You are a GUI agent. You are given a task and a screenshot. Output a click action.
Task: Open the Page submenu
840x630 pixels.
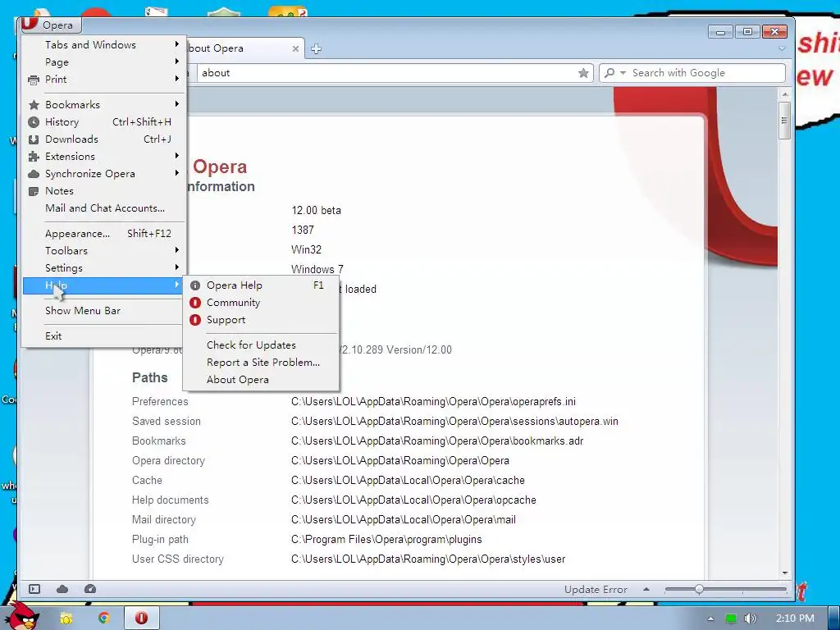[104, 62]
